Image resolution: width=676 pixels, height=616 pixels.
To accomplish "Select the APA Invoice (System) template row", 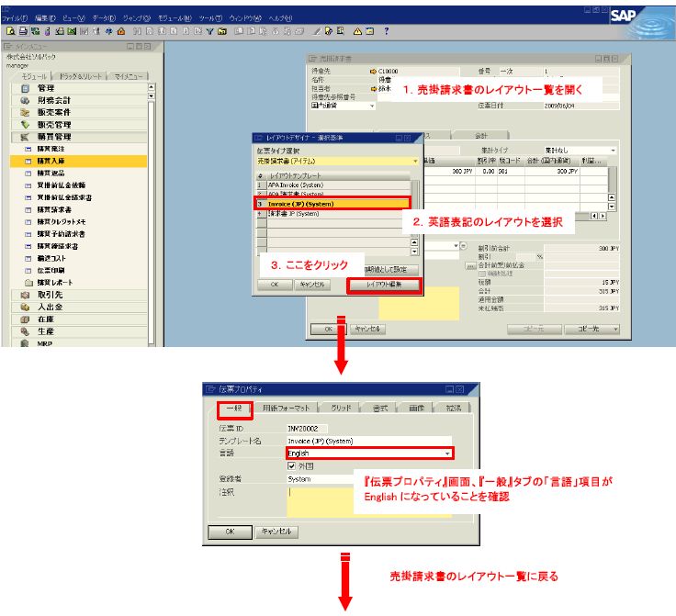I will [x=332, y=185].
